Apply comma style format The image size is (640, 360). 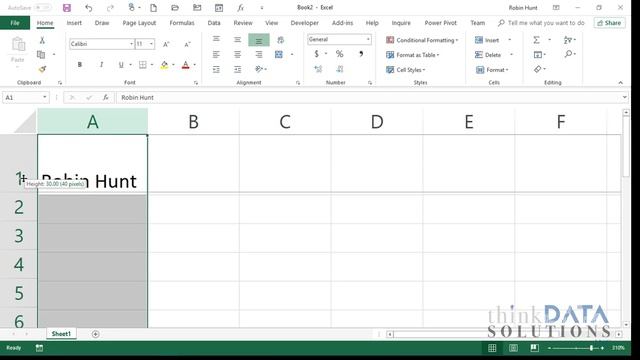pyautogui.click(x=361, y=54)
